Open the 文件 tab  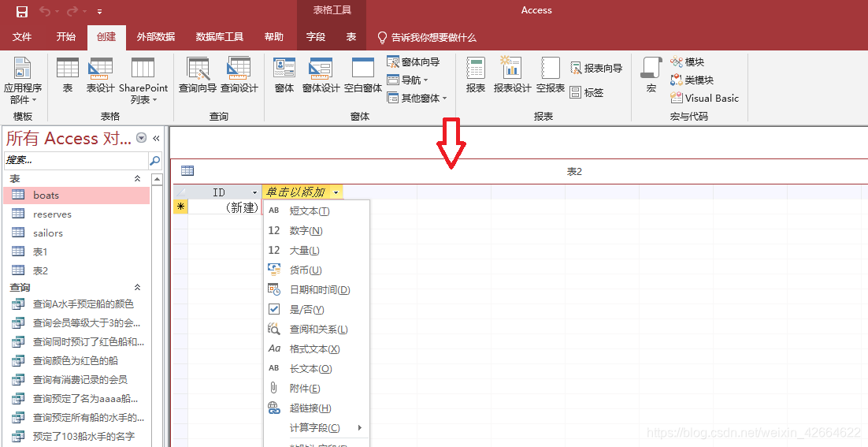click(21, 37)
